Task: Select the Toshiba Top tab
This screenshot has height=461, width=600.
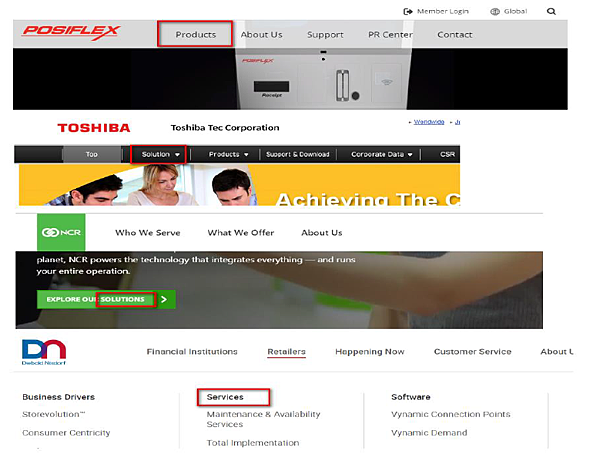Action: [x=91, y=154]
